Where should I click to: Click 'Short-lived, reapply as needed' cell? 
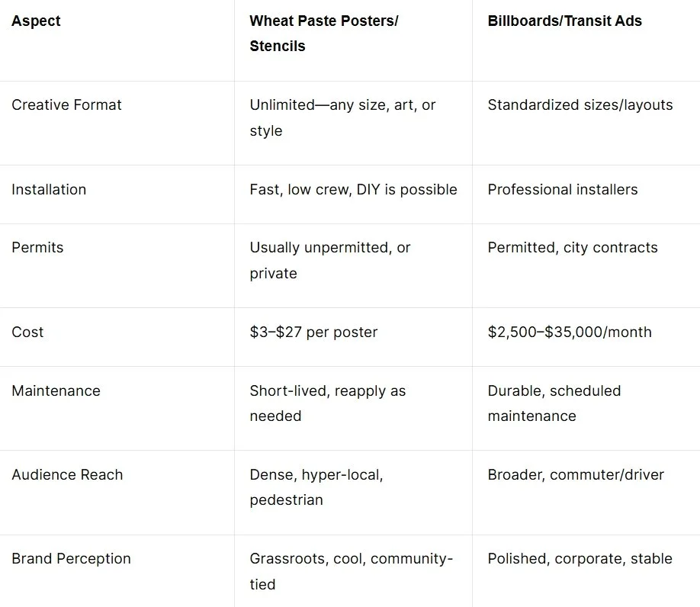pos(328,403)
